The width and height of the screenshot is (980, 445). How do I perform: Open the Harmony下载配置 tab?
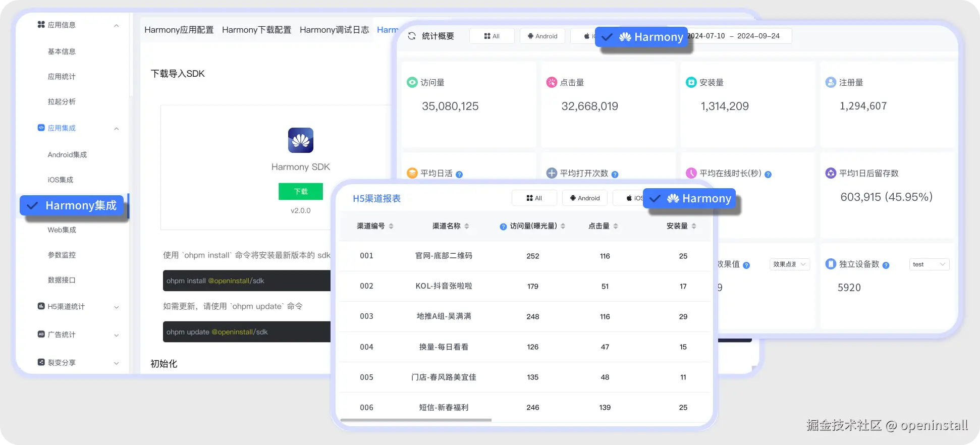(257, 30)
